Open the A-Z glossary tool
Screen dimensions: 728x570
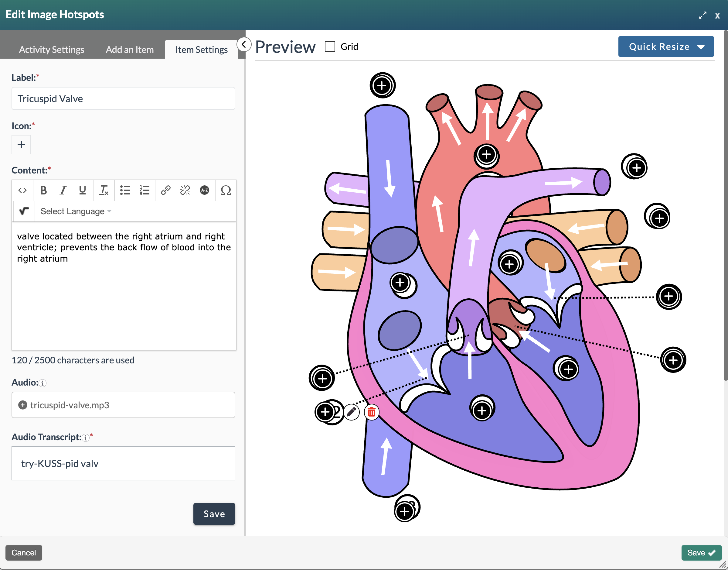click(204, 190)
